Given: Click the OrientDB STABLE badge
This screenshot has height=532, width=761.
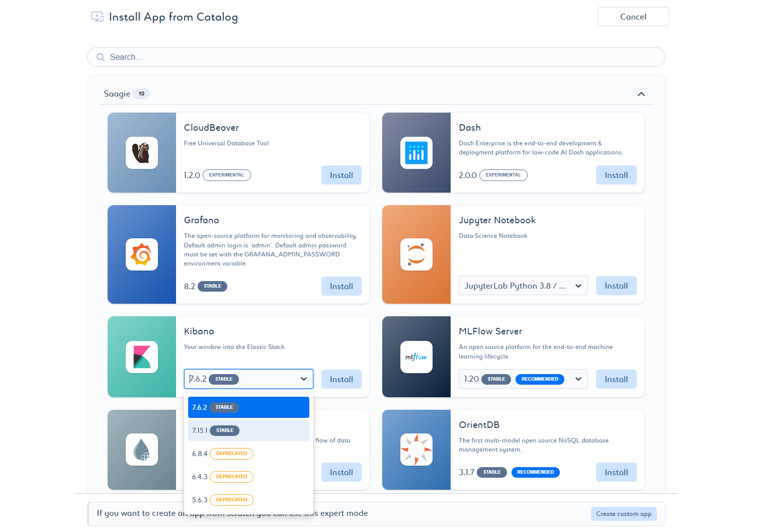Looking at the screenshot, I should pos(492,472).
